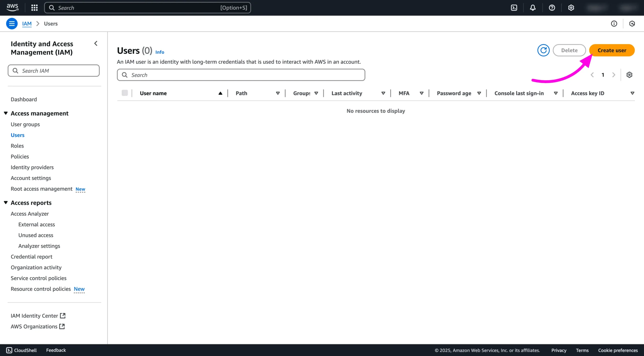This screenshot has height=356, width=644.
Task: Sort by Console last sign-in column arrow
Action: click(x=556, y=93)
